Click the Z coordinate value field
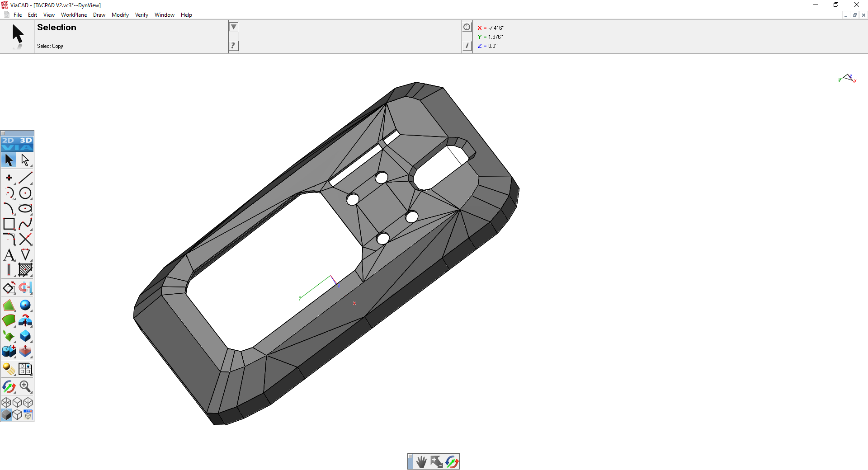 coord(493,46)
